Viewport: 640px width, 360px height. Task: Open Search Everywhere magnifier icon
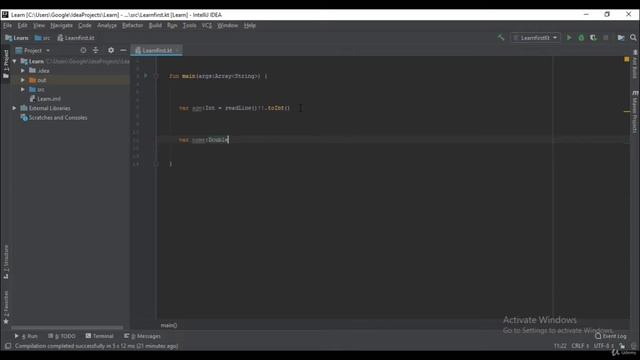point(633,38)
